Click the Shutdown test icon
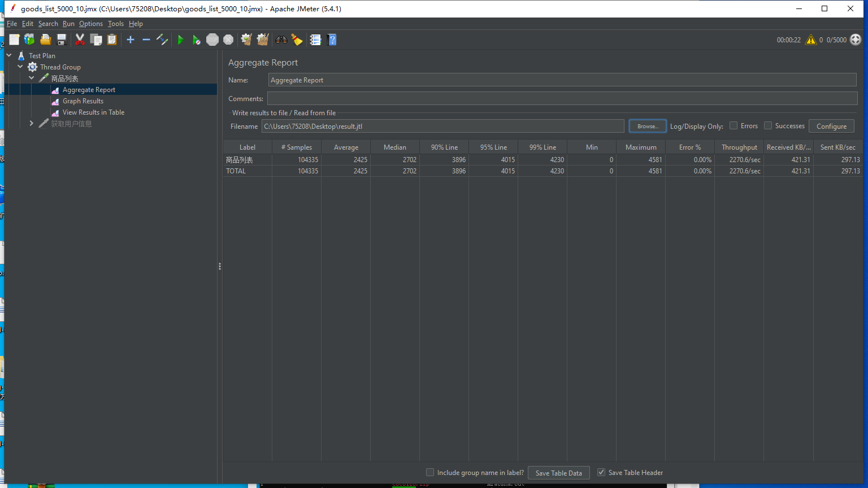Image resolution: width=868 pixels, height=488 pixels. pyautogui.click(x=228, y=40)
